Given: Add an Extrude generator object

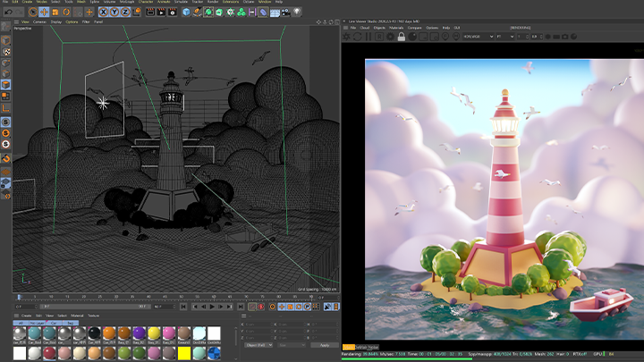Looking at the screenshot, I should click(x=219, y=13).
